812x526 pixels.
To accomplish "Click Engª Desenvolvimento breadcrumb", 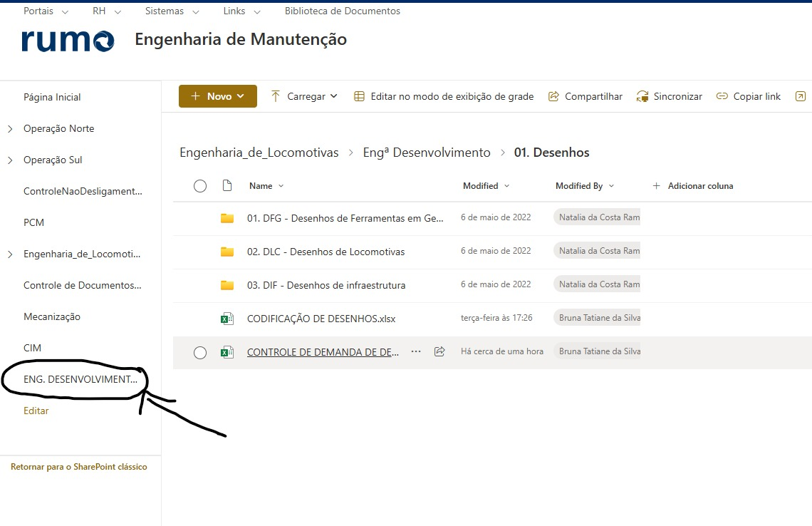I will click(x=427, y=153).
